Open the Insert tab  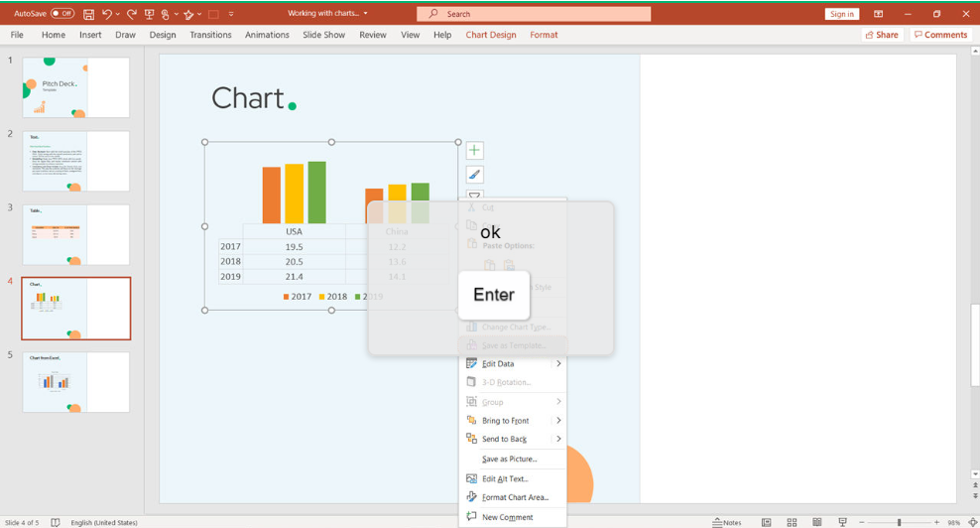90,35
